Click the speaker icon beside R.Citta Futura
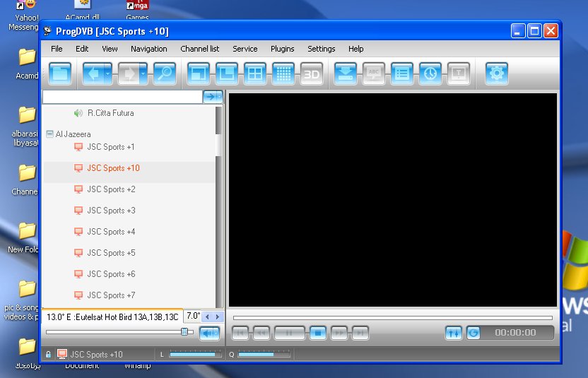 coord(78,113)
